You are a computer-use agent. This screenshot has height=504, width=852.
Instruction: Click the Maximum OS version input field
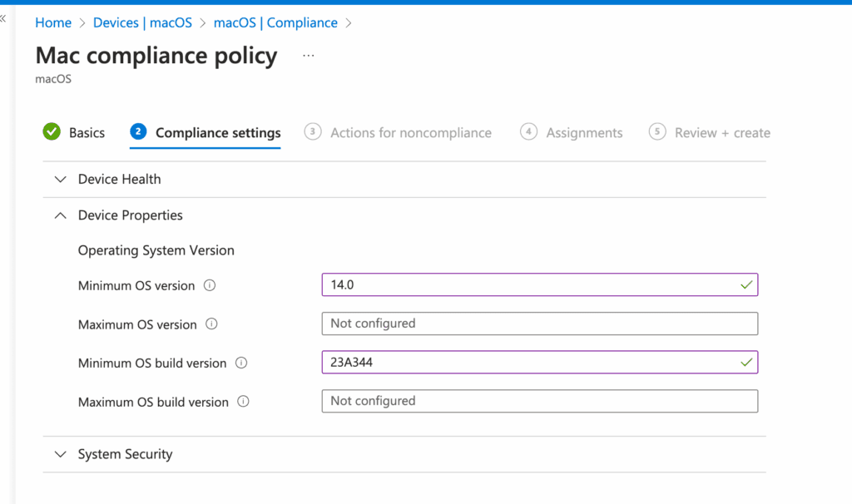point(540,324)
